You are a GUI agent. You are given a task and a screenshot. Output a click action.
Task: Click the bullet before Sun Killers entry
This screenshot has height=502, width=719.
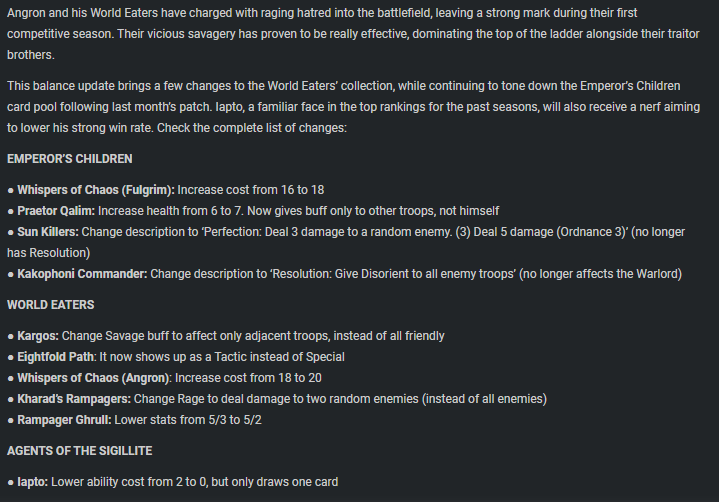[x=11, y=232]
